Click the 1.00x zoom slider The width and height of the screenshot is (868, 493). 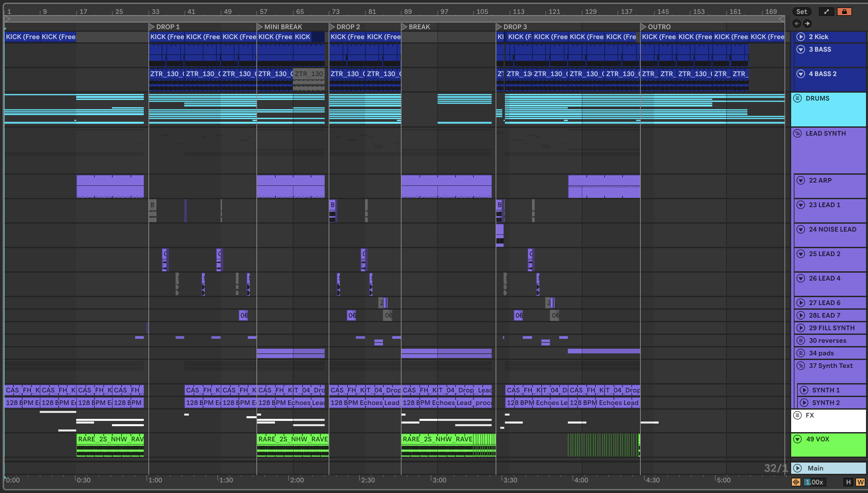click(x=814, y=482)
